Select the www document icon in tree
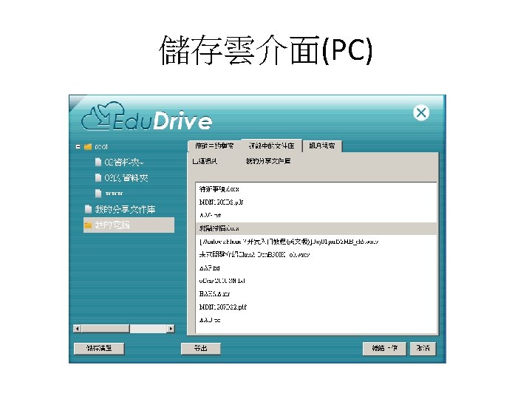The width and height of the screenshot is (532, 399). [98, 194]
